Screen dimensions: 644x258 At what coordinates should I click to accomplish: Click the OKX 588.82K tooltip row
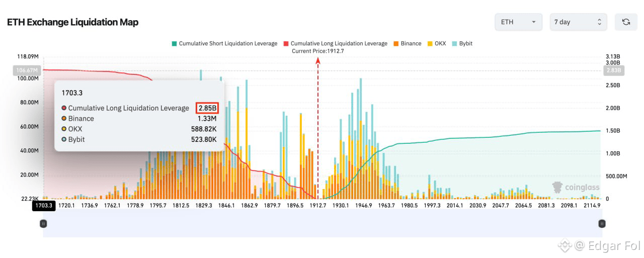tap(139, 129)
